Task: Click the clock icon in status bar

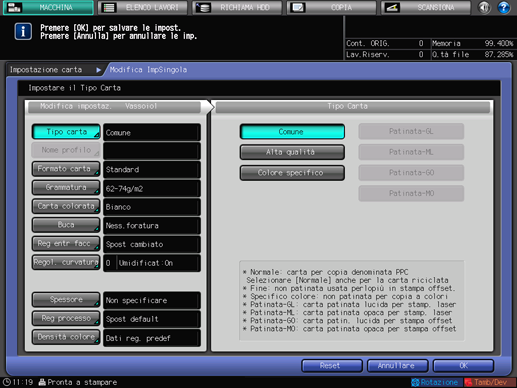Action: [x=6, y=382]
